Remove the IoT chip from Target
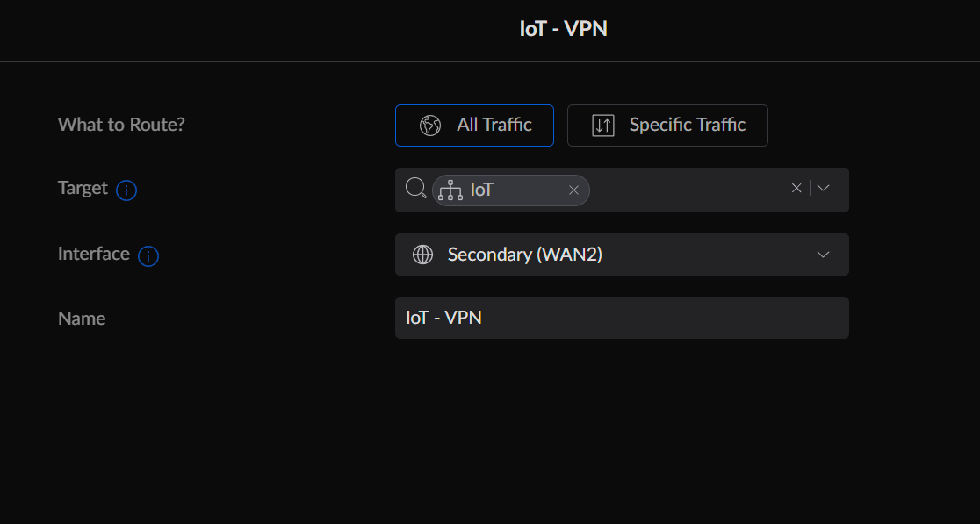The image size is (980, 524). (573, 190)
